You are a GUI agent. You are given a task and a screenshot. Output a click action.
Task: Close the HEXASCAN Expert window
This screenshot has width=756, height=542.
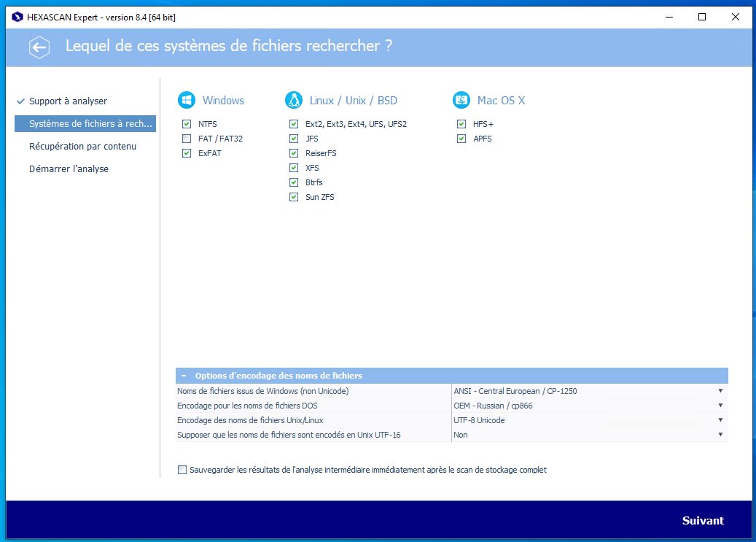736,18
